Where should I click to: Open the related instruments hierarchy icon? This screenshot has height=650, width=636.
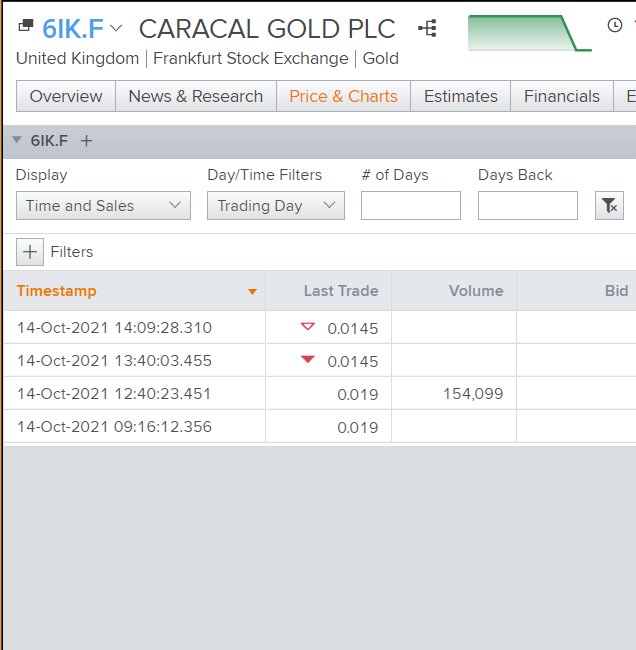click(427, 28)
